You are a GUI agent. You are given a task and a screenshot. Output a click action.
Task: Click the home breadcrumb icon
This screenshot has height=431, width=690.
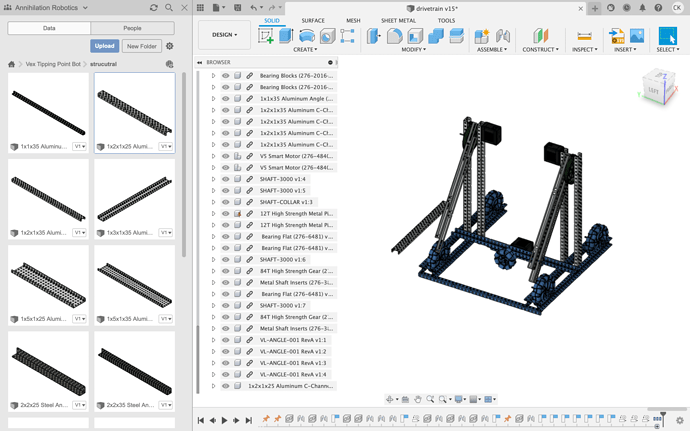[11, 64]
